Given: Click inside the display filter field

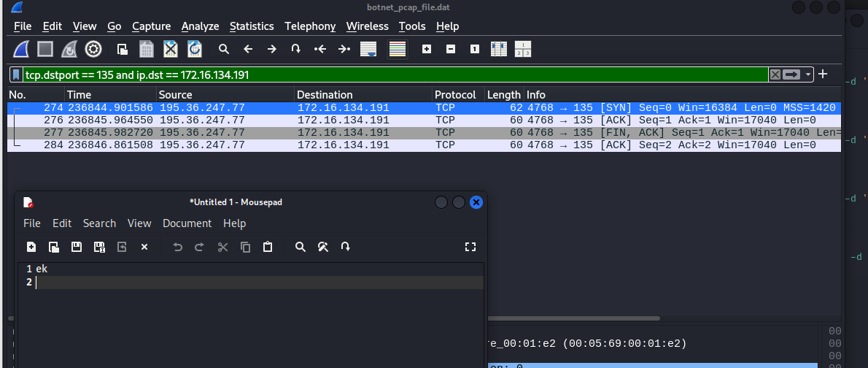Looking at the screenshot, I should 396,74.
